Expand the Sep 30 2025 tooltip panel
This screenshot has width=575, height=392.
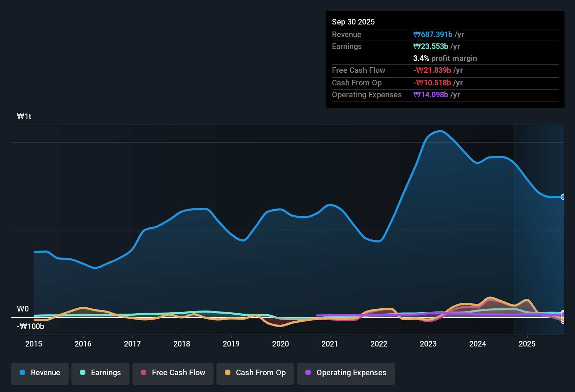pyautogui.click(x=353, y=22)
